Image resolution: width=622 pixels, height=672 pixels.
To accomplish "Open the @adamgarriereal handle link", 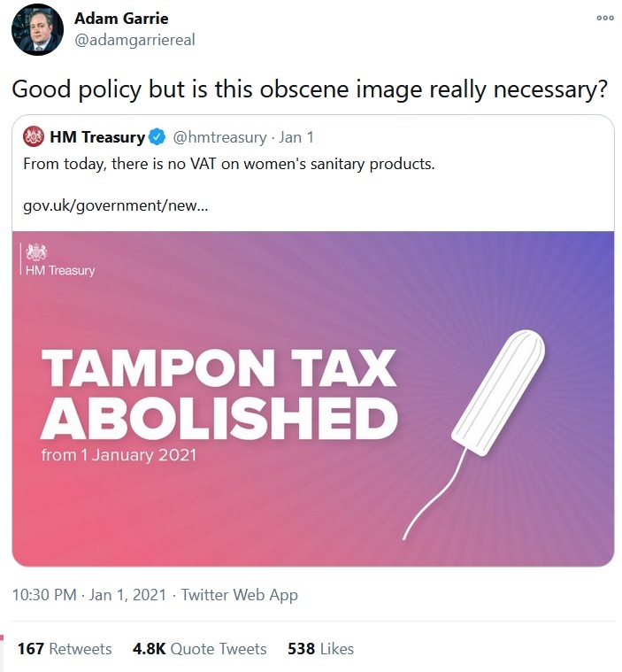I will [x=134, y=40].
